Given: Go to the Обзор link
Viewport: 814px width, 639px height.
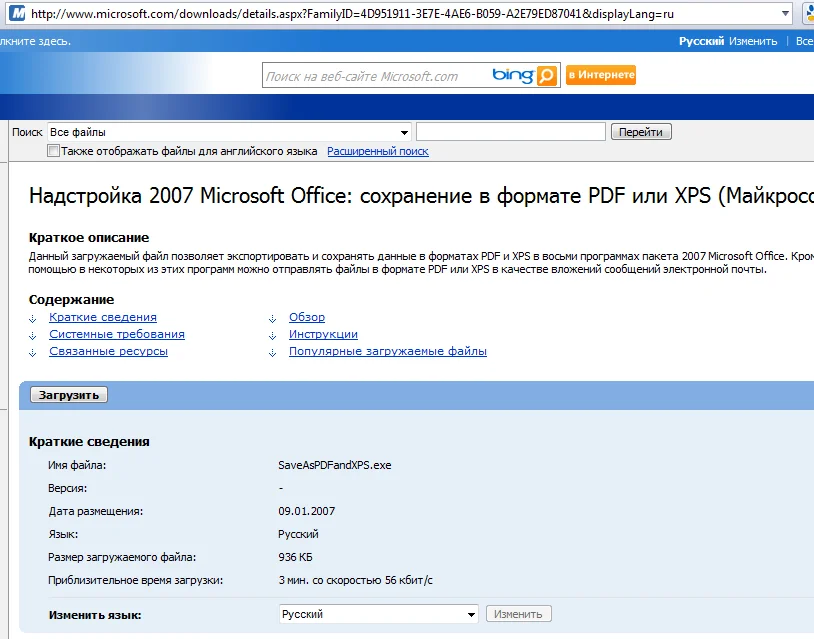Looking at the screenshot, I should tap(307, 317).
